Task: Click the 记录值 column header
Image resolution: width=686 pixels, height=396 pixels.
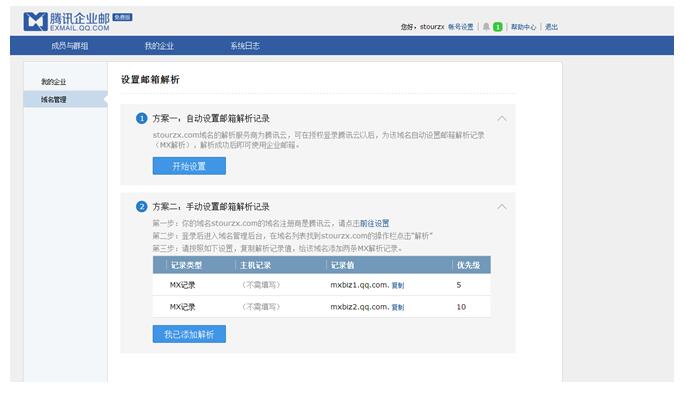Action: [342, 265]
